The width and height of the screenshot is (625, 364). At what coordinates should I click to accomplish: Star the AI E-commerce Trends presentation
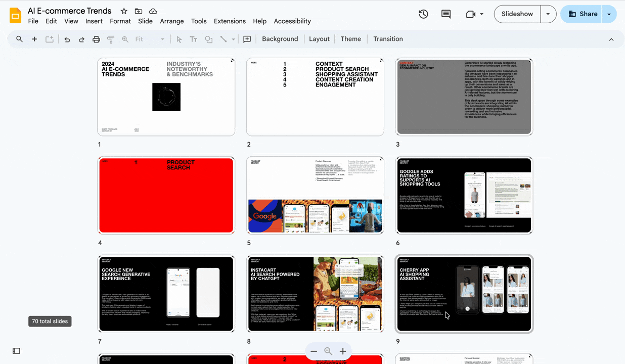(x=124, y=11)
